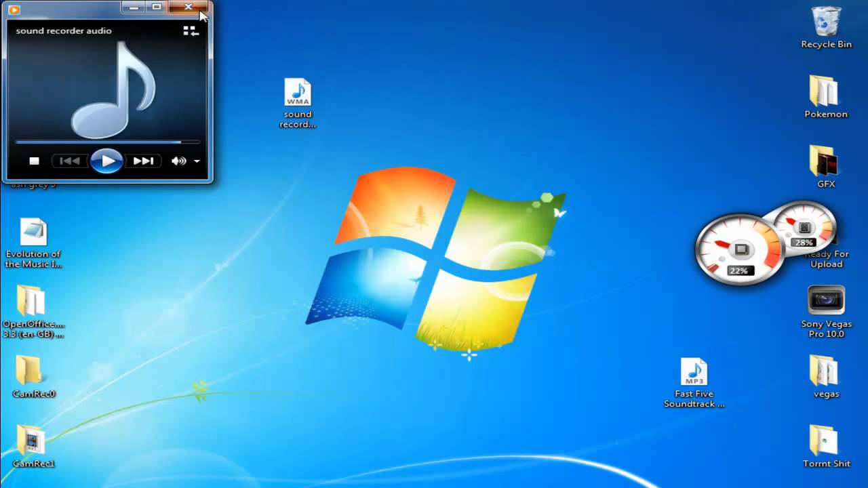This screenshot has height=488, width=868.
Task: Select Sony Vegas Pro 10.0 shortcut
Action: (x=826, y=312)
